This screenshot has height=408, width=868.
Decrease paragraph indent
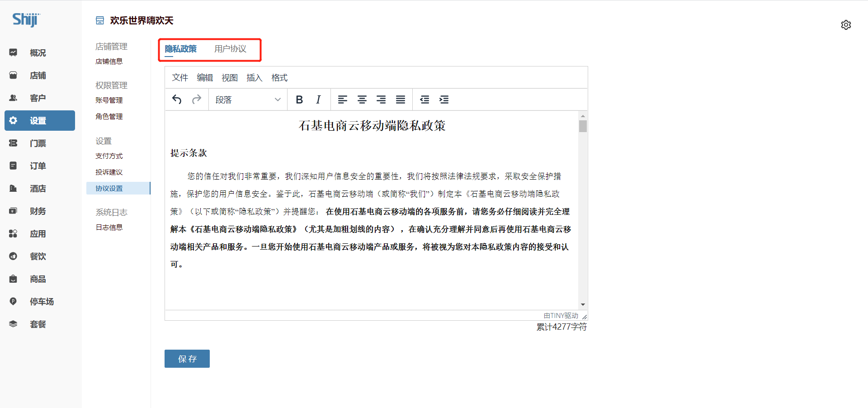pyautogui.click(x=425, y=100)
